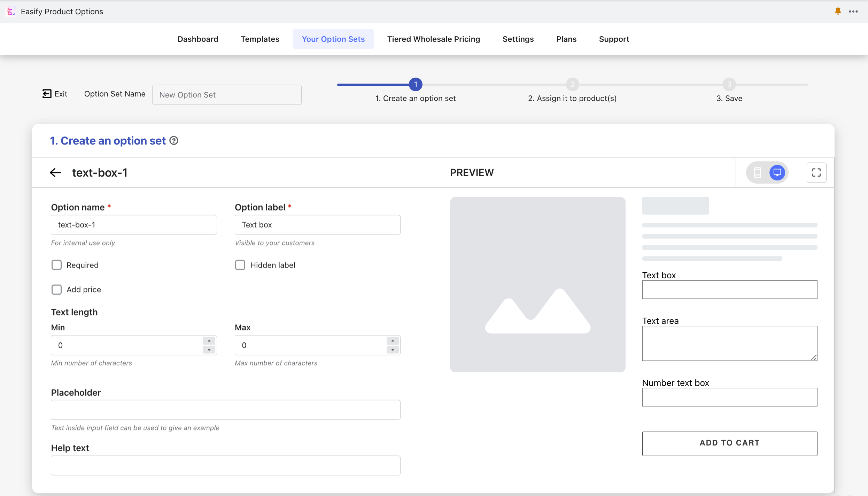This screenshot has width=868, height=496.
Task: Click the ADD TO CART preview button
Action: click(729, 443)
